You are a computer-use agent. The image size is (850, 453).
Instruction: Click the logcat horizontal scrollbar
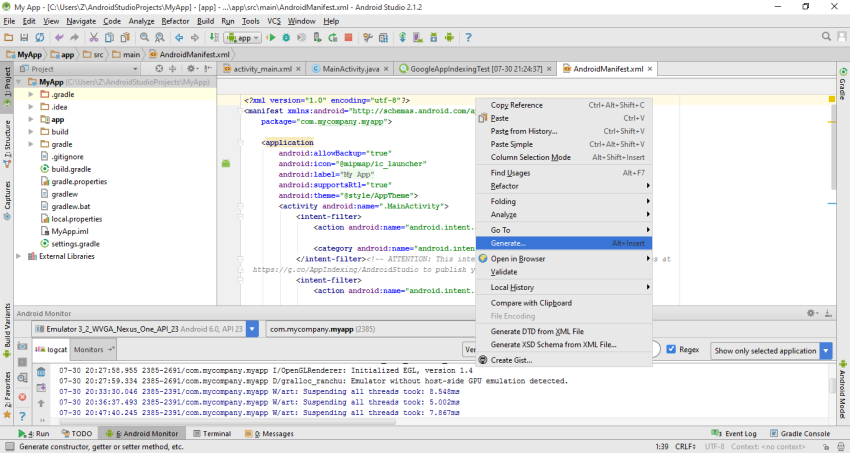(x=228, y=422)
